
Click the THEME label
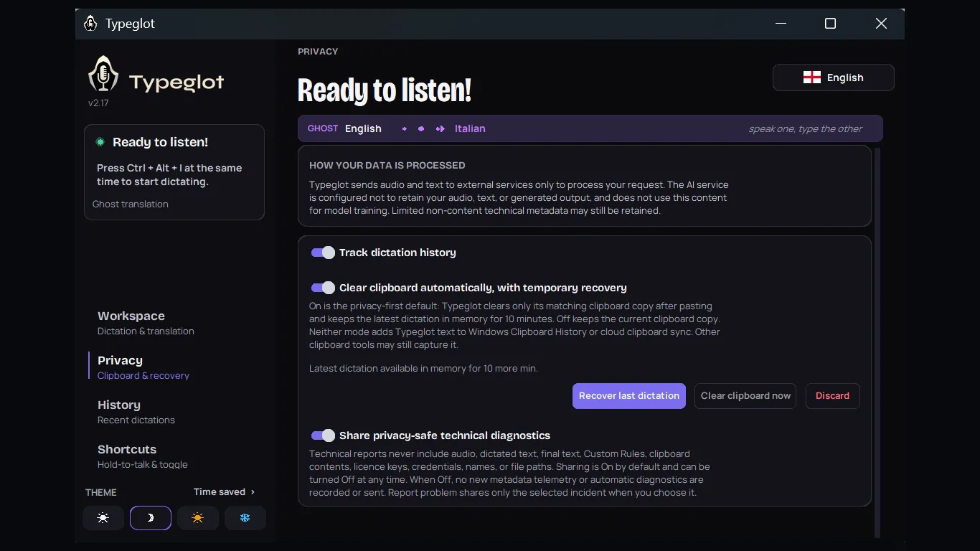tap(101, 493)
